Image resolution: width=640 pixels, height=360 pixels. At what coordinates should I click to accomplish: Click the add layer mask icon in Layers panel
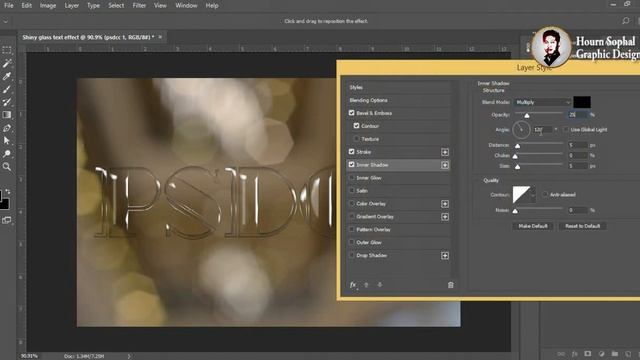click(587, 354)
